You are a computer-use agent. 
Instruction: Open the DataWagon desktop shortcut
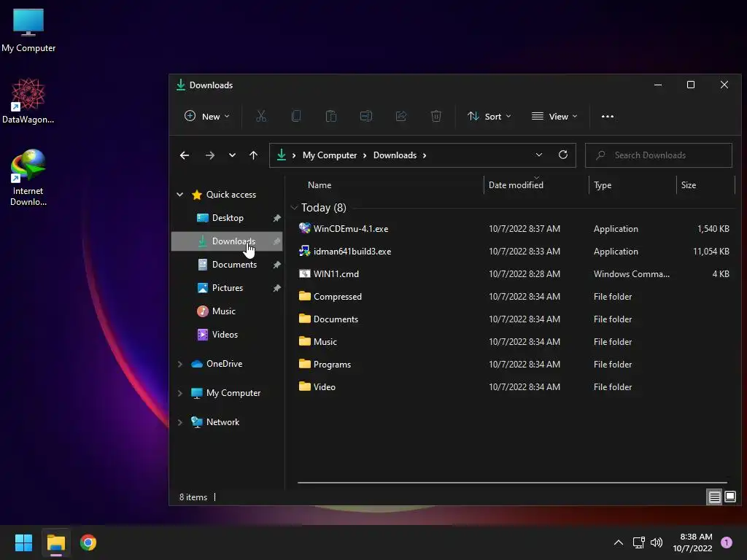tap(28, 101)
